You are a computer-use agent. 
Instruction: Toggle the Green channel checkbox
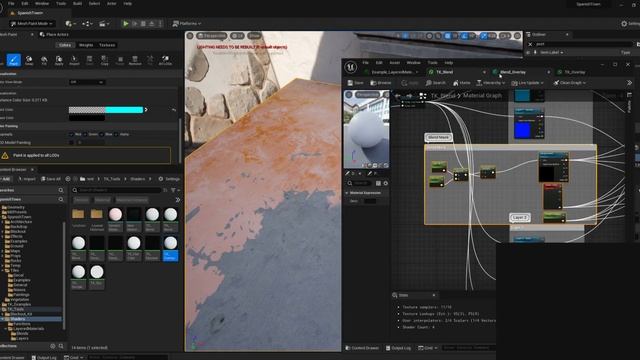[x=86, y=134]
